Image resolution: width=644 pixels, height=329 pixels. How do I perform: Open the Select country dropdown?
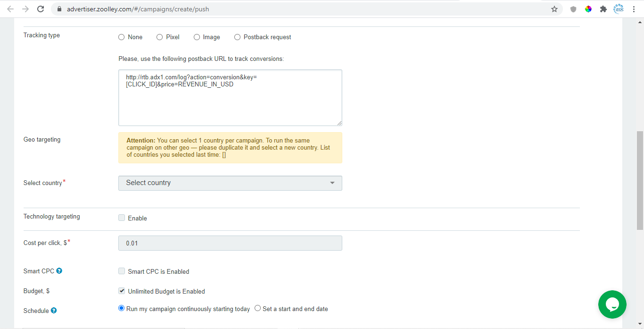click(230, 183)
